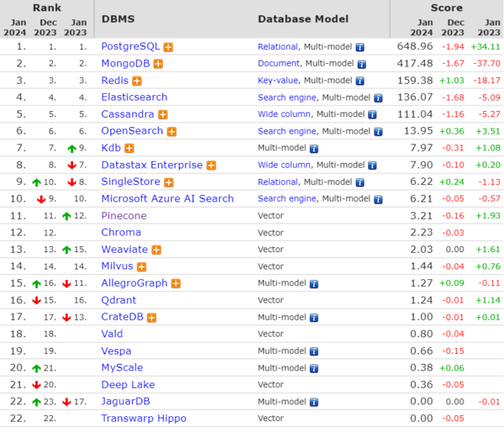
Task: Open the Deep Lake link
Action: pyautogui.click(x=128, y=385)
